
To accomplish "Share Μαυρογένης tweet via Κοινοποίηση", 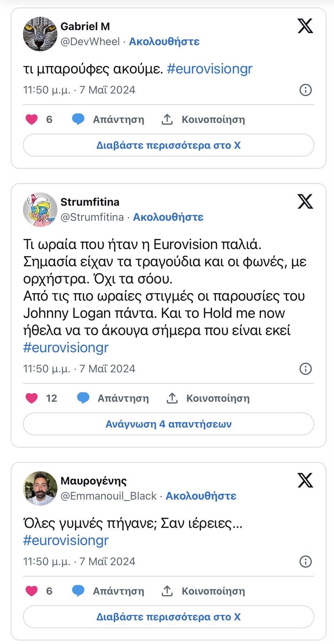I will coord(203,591).
